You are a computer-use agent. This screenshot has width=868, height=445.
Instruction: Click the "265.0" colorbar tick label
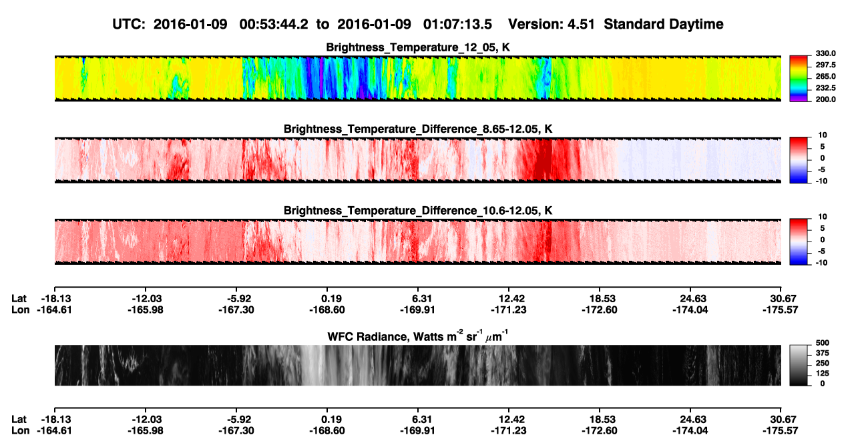(x=827, y=77)
